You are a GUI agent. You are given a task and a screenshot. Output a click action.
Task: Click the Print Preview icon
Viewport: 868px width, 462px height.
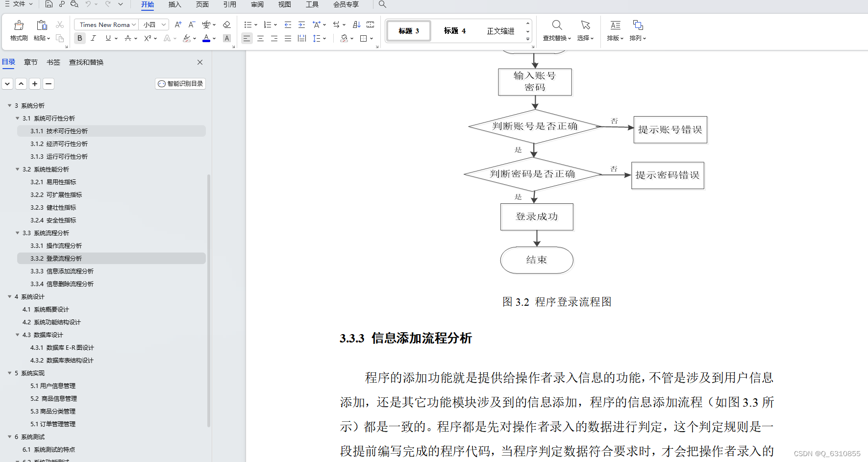click(74, 4)
